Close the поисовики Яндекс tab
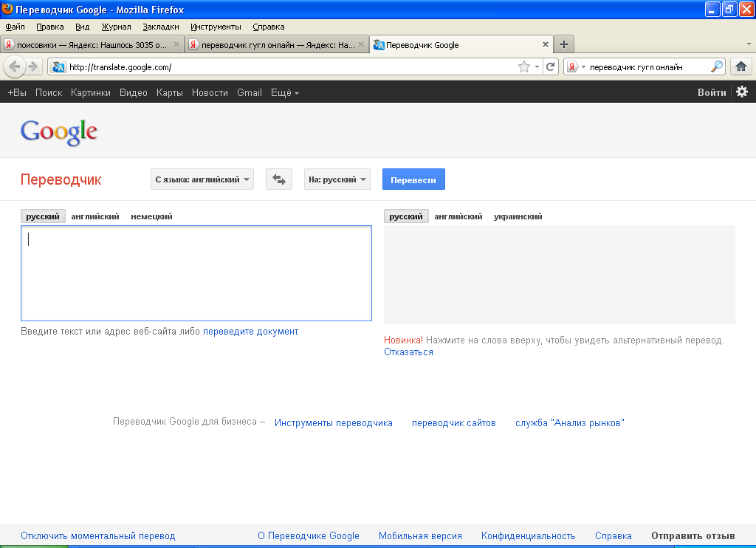756x548 pixels. click(176, 44)
